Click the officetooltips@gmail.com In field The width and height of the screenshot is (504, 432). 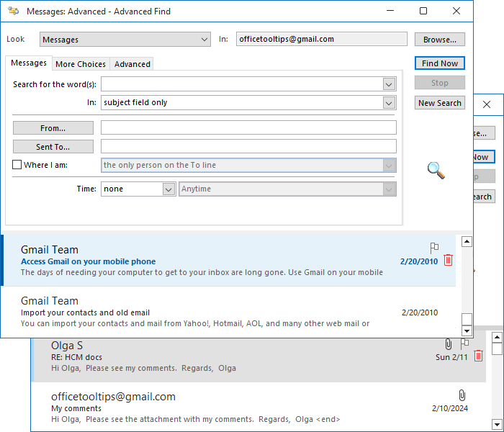(x=322, y=39)
